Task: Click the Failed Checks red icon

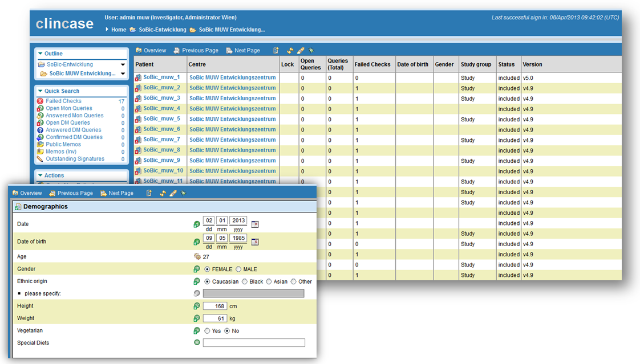Action: pos(40,101)
